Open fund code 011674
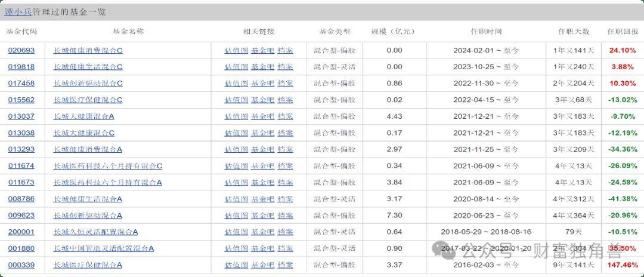The image size is (644, 277). coord(21,166)
